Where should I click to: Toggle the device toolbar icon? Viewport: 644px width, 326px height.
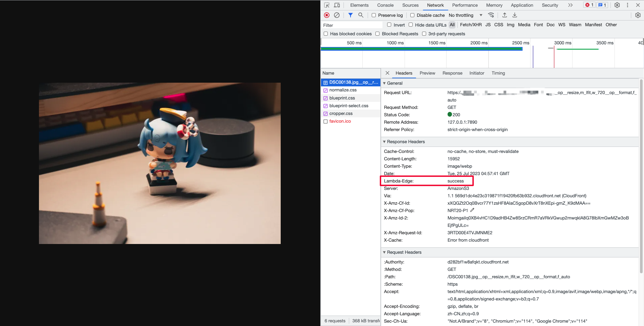click(337, 5)
